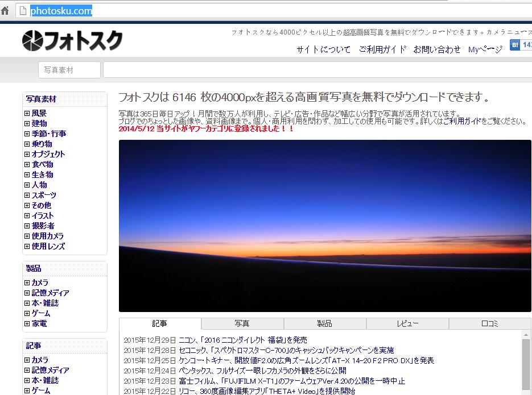This screenshot has height=395, width=532.
Task: Open the イラスト category link
Action: coord(43,215)
